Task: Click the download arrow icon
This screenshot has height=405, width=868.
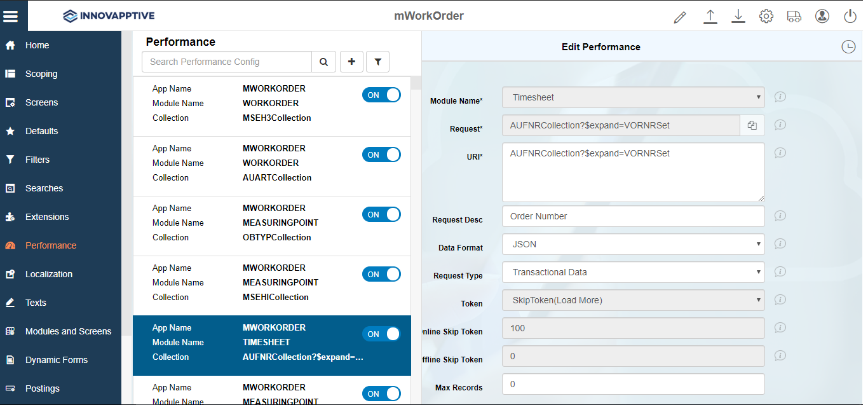Action: click(x=738, y=17)
